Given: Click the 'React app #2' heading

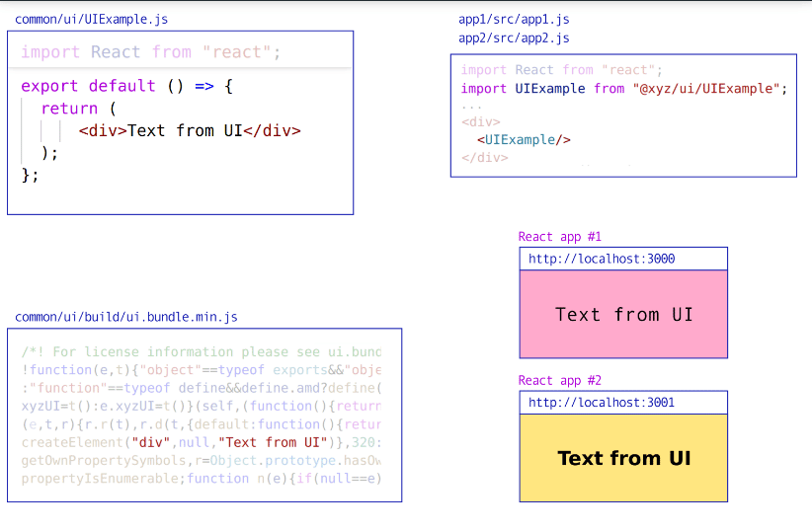Looking at the screenshot, I should coord(560,380).
